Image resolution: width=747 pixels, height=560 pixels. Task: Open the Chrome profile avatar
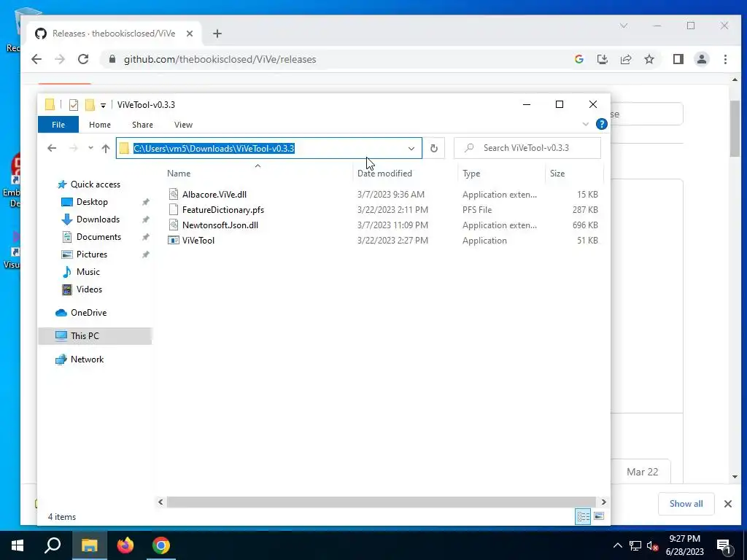point(701,59)
